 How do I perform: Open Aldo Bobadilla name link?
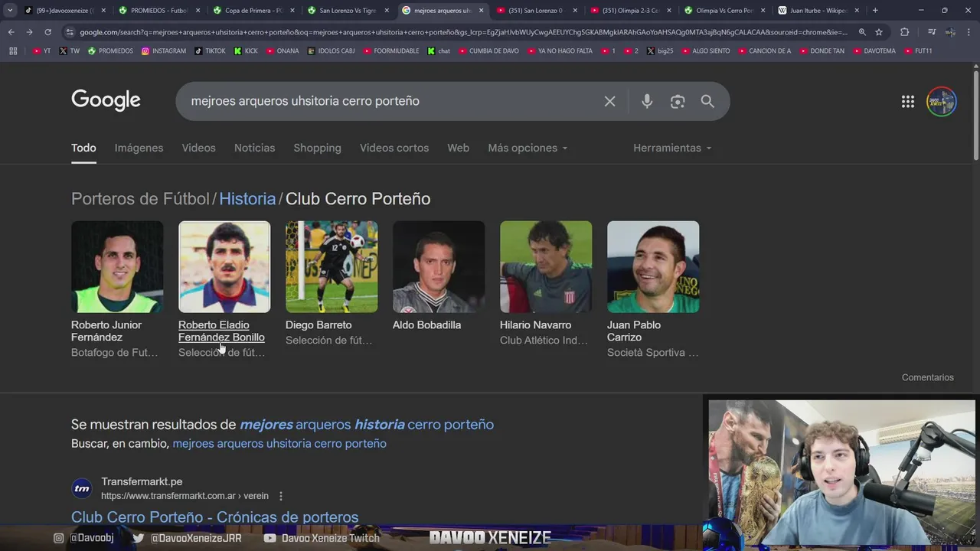426,325
